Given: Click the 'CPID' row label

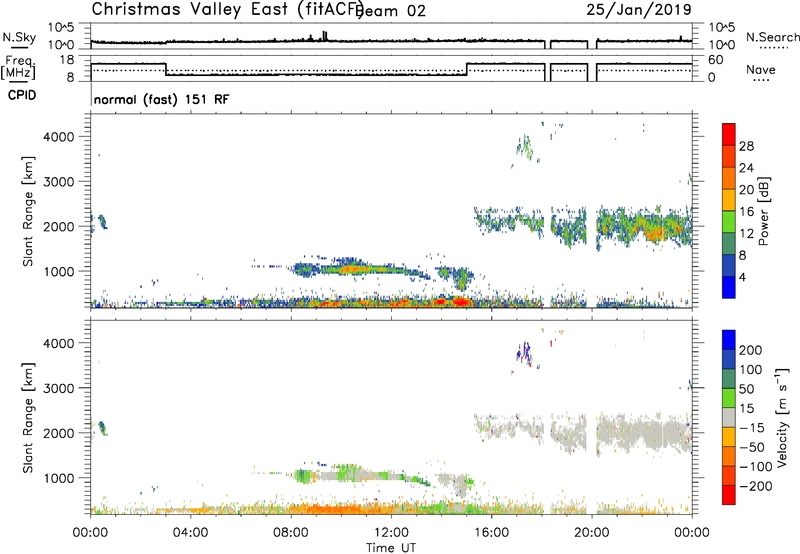Looking at the screenshot, I should 22,95.
